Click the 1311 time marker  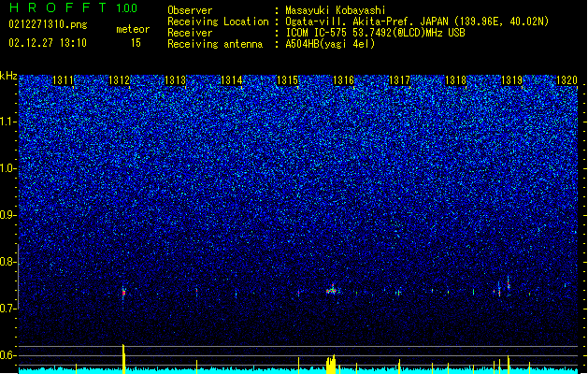pos(63,80)
